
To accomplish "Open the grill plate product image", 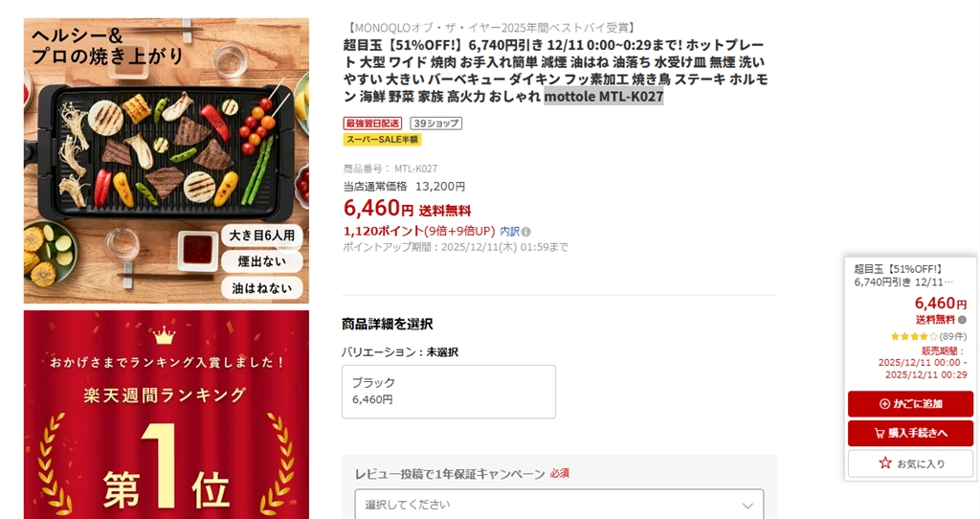I will [167, 161].
